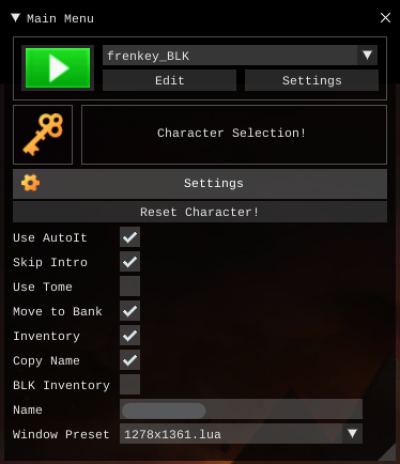The height and width of the screenshot is (464, 400).
Task: Collapse the Main Menu triangle
Action: [x=16, y=18]
